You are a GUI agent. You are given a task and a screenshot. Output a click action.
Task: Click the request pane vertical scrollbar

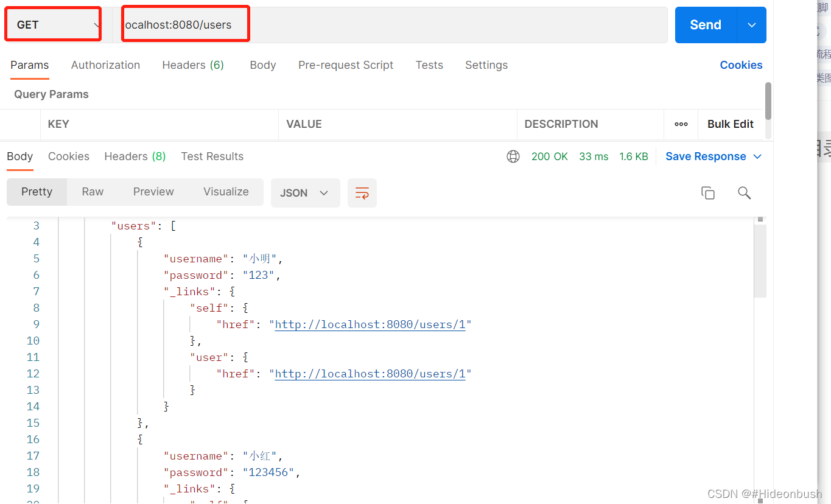point(768,101)
